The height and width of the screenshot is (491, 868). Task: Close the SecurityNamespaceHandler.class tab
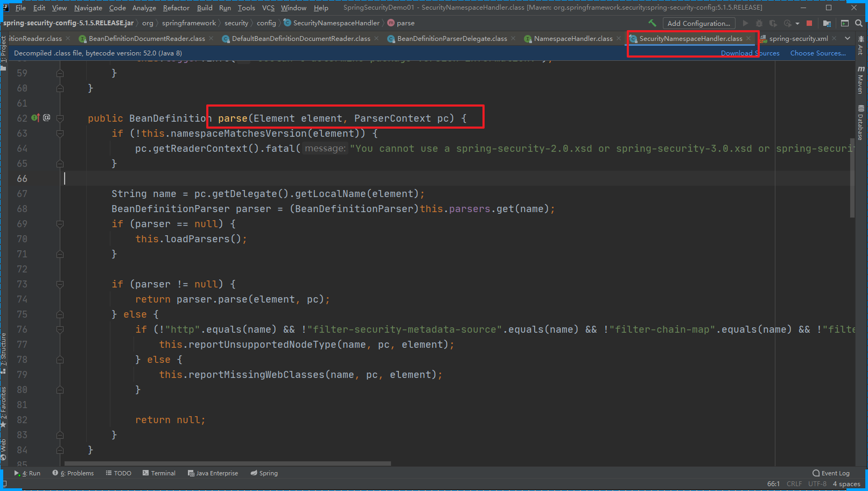click(x=748, y=38)
